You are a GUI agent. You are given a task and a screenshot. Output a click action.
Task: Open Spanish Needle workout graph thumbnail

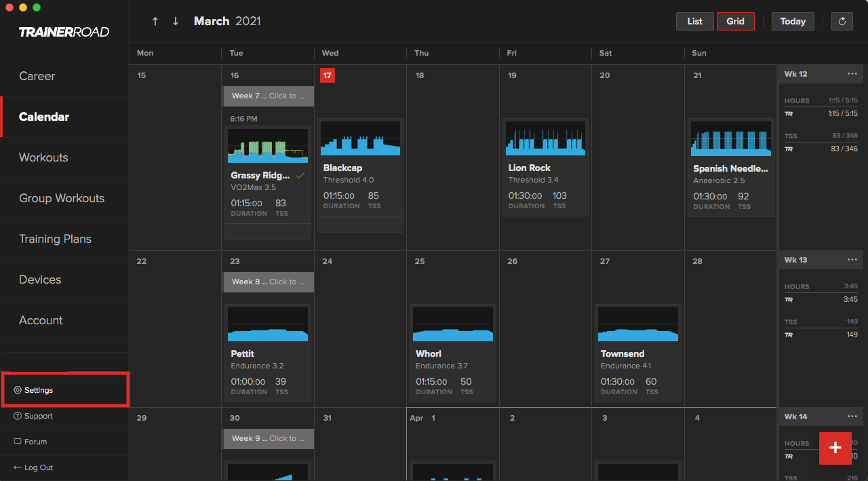click(730, 138)
